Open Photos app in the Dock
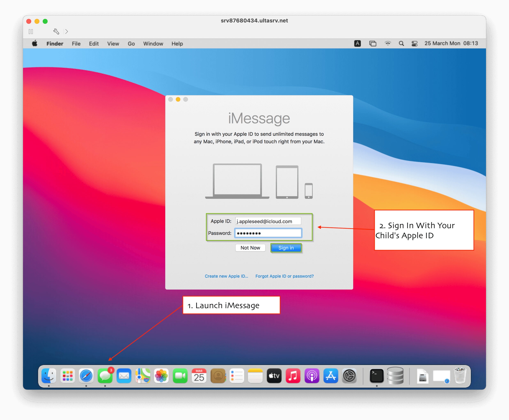Screen dimensions: 509x420 tap(162, 376)
